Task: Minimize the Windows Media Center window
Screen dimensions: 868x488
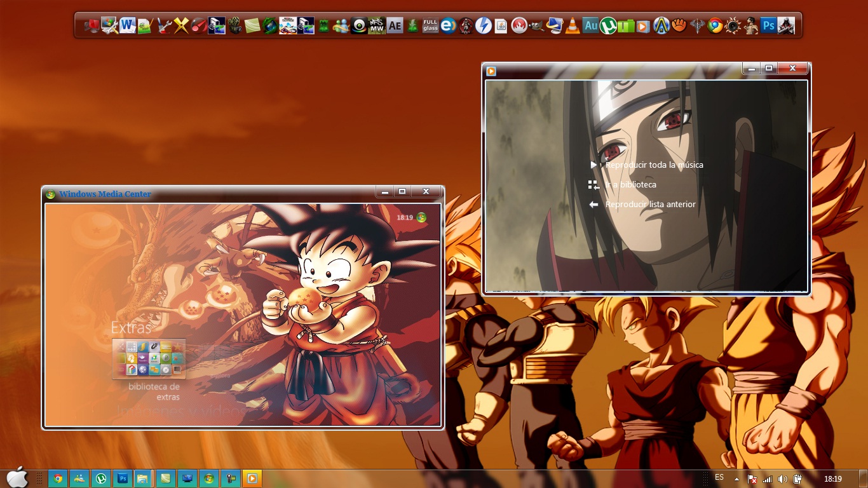Action: click(x=384, y=191)
